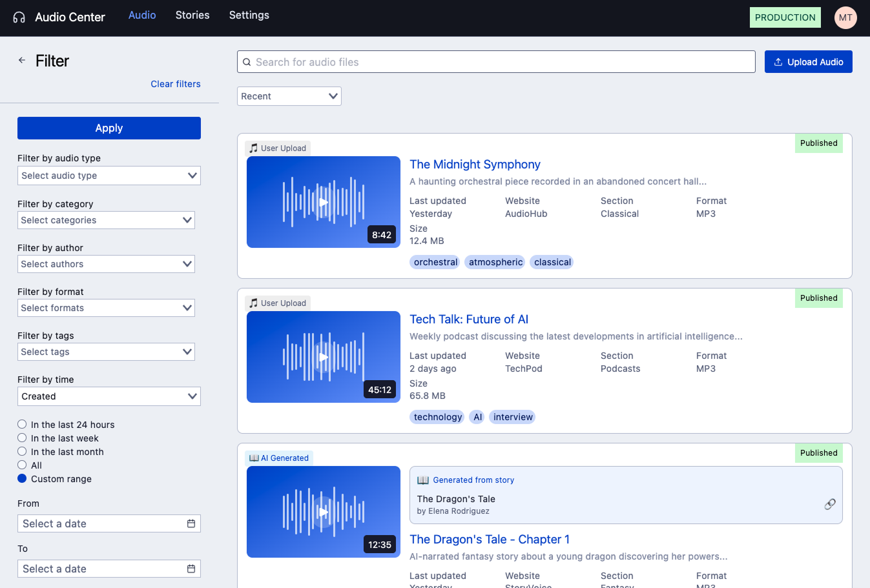
Task: Click the Apply filters button
Action: tap(109, 128)
